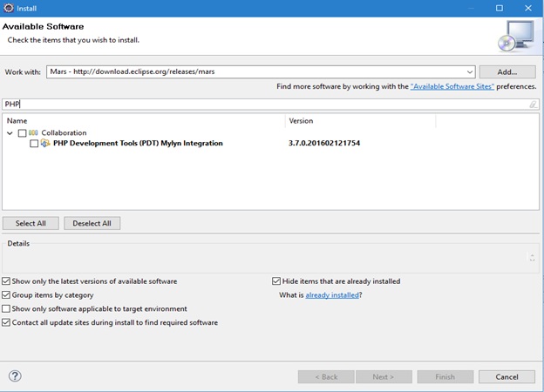Toggle Contact all update sites checkbox

pos(6,322)
